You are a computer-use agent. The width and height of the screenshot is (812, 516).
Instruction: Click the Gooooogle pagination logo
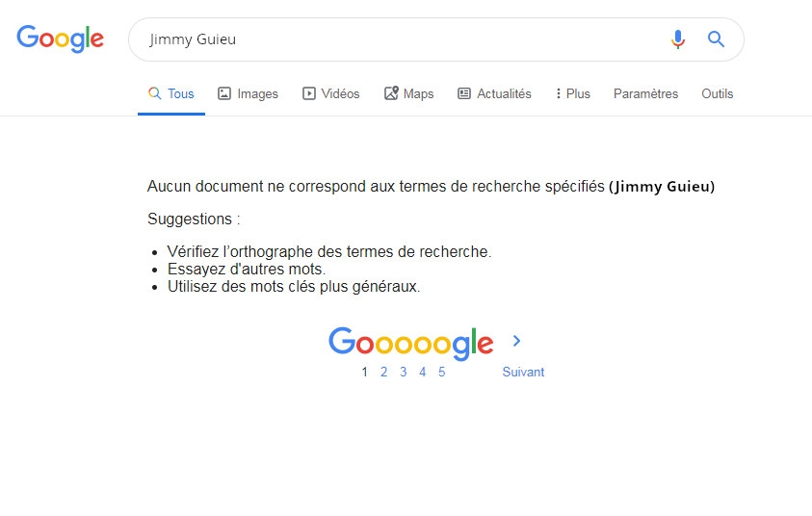click(411, 343)
